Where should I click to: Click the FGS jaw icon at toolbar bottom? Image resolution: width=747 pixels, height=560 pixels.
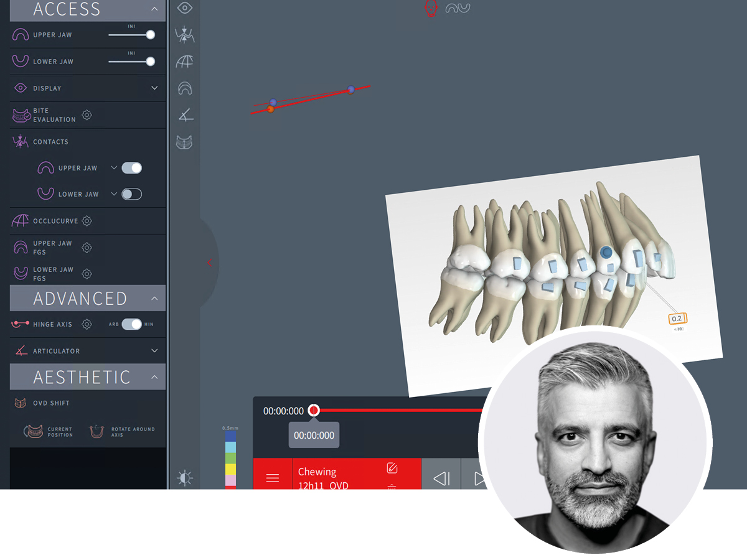pyautogui.click(x=184, y=142)
